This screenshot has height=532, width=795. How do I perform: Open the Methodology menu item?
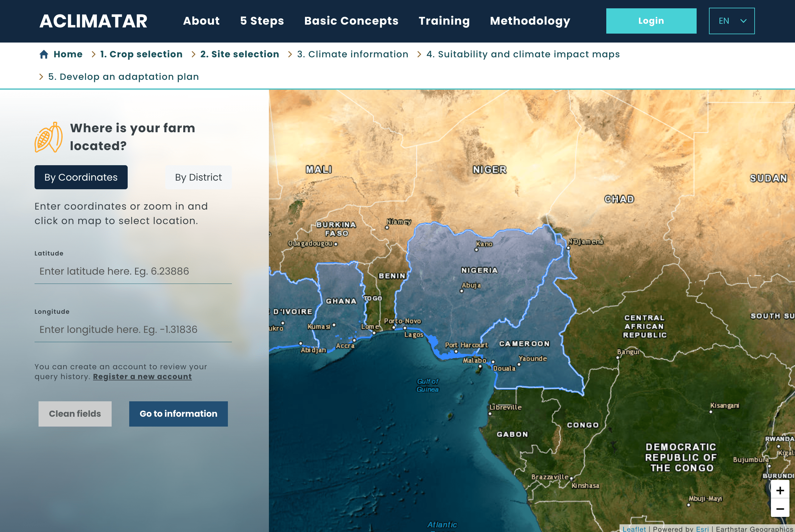[529, 21]
